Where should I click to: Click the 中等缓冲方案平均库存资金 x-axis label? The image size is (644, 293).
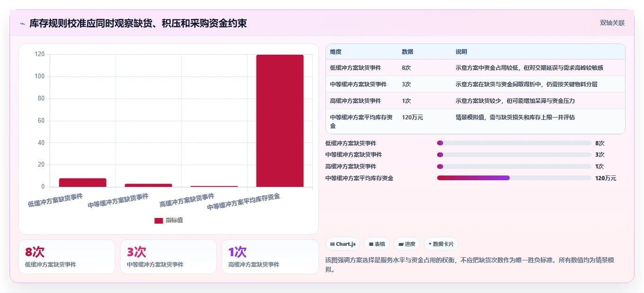click(x=244, y=202)
